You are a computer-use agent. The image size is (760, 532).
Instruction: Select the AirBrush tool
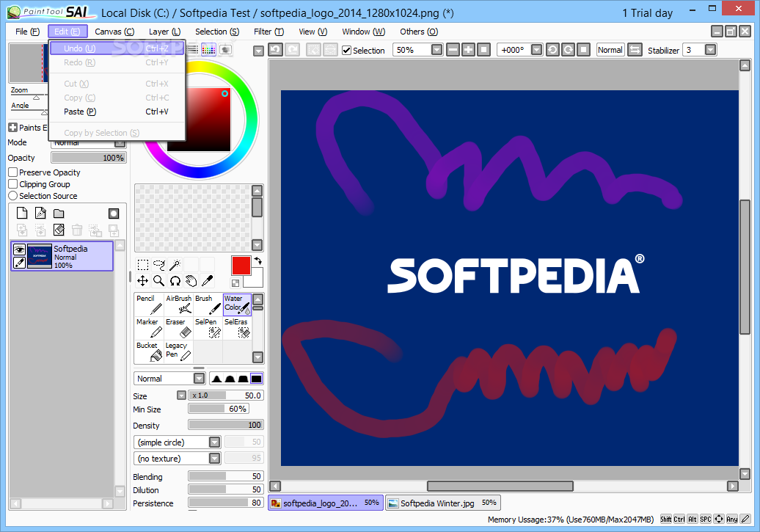(x=178, y=305)
